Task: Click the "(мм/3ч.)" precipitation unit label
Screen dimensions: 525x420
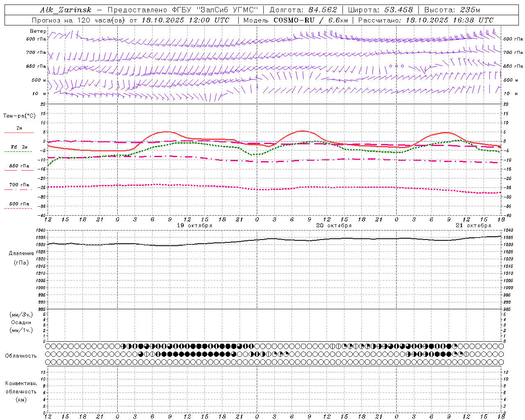Action: [21, 315]
